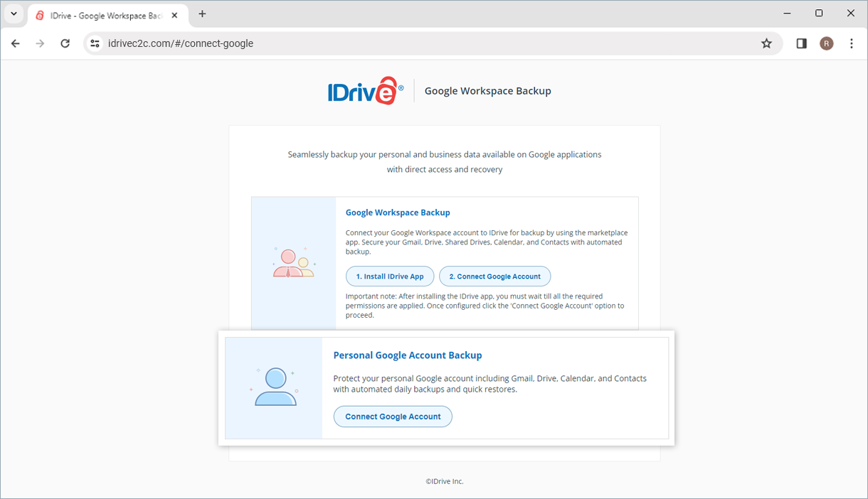This screenshot has width=868, height=499.
Task: Click the address bar URL field
Action: (x=427, y=43)
